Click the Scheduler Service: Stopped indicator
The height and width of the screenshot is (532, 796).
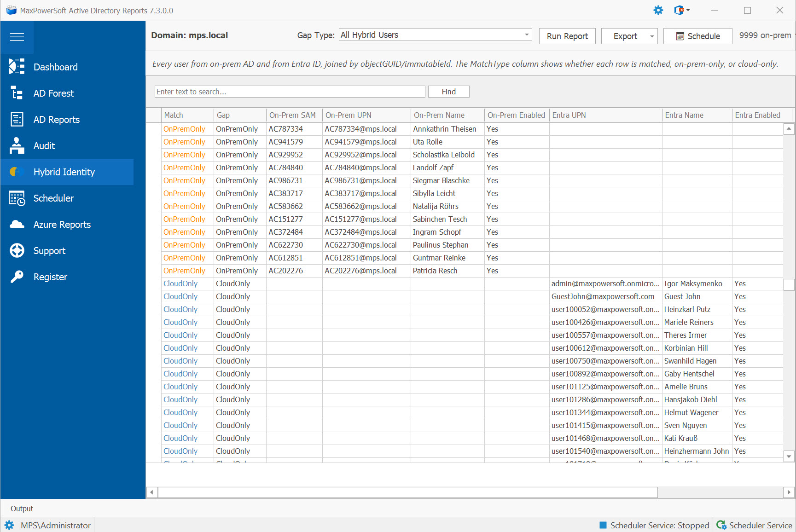pyautogui.click(x=654, y=525)
